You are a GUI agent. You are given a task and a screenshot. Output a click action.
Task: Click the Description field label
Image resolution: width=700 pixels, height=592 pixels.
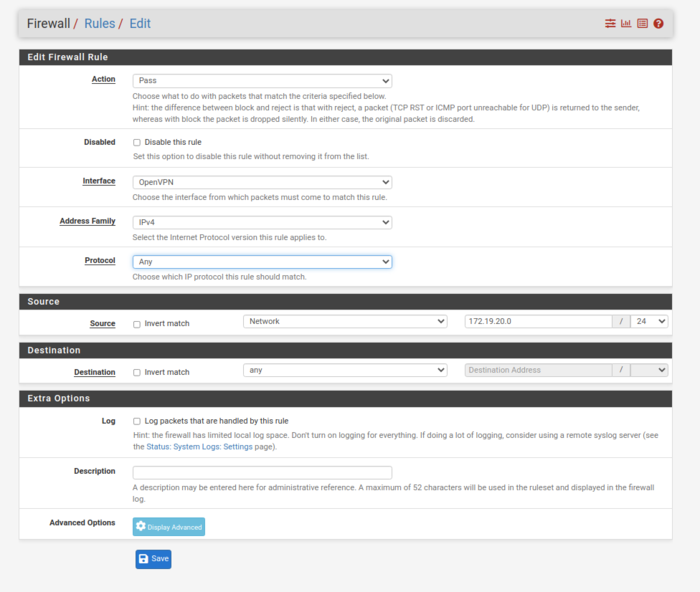[x=95, y=471]
